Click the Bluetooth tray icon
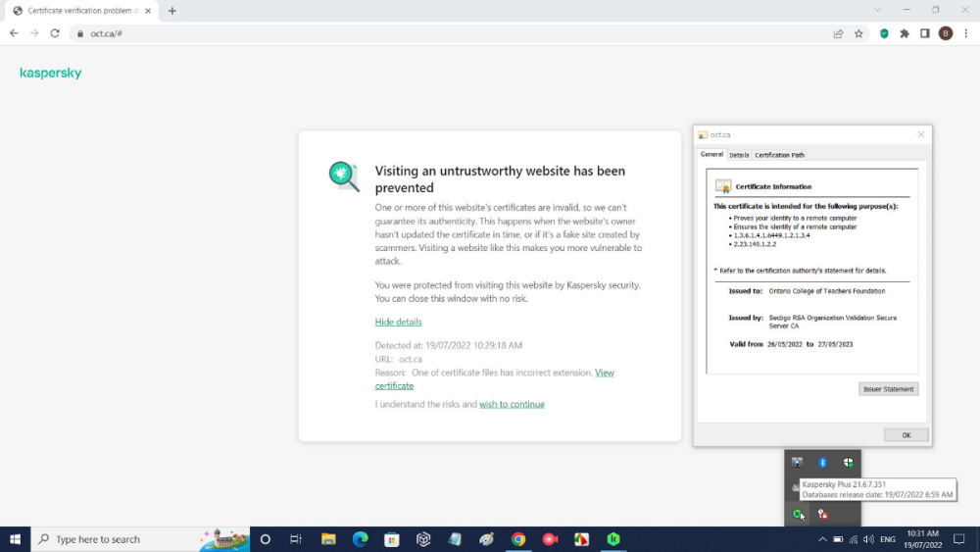980x552 pixels. (x=822, y=463)
